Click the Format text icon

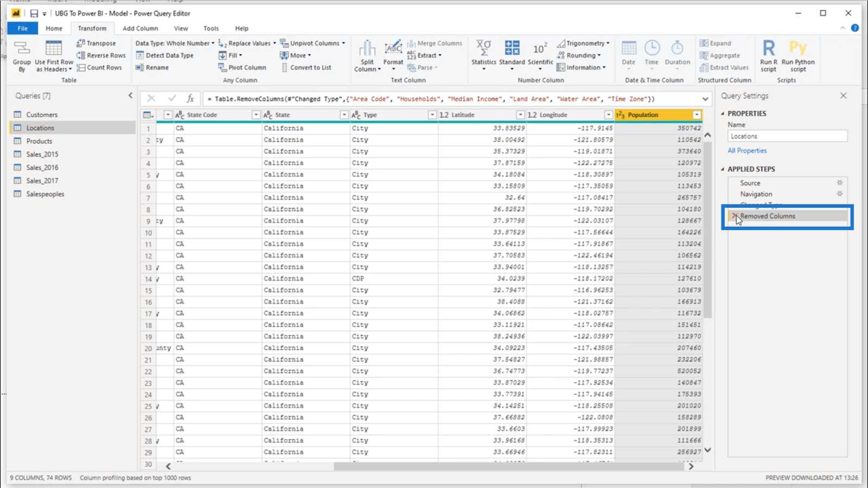(x=393, y=48)
